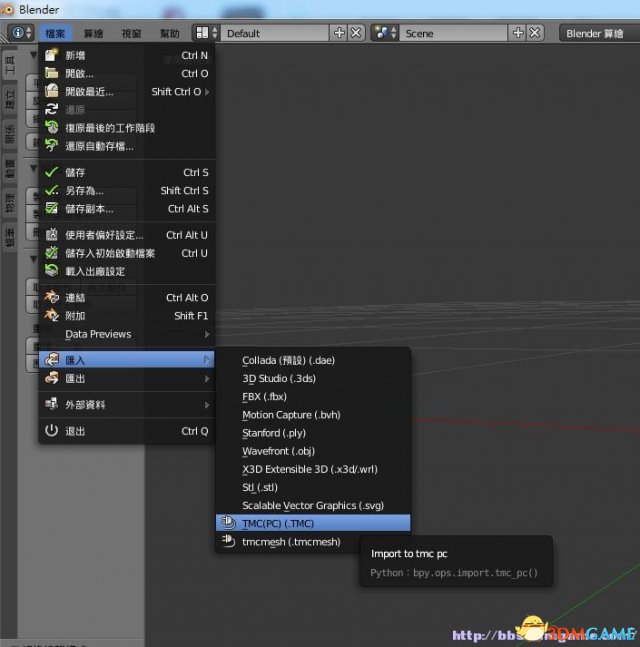Click the Scene name field
This screenshot has width=640, height=647.
(x=453, y=33)
